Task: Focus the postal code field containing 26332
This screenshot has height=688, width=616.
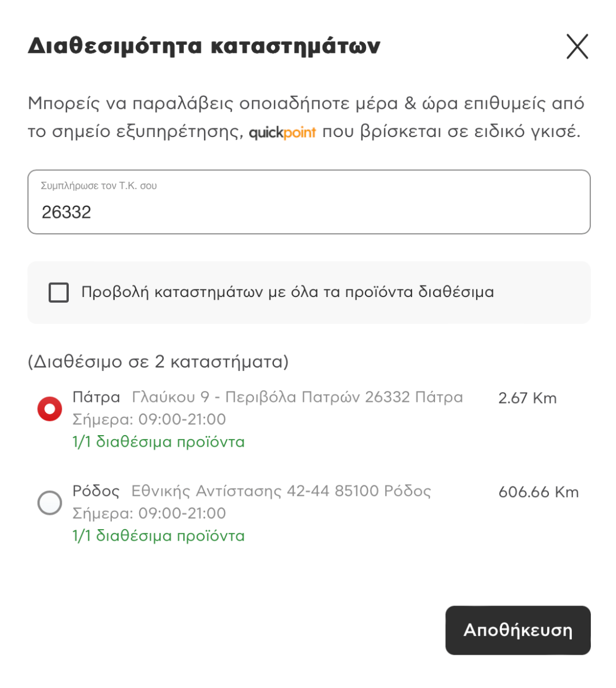Action: click(309, 202)
